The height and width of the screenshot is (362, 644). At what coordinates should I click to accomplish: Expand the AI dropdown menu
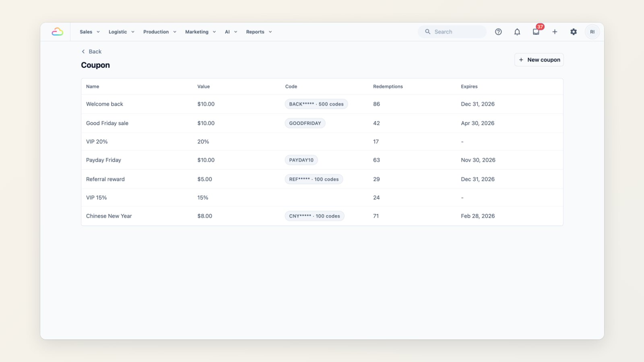click(231, 32)
